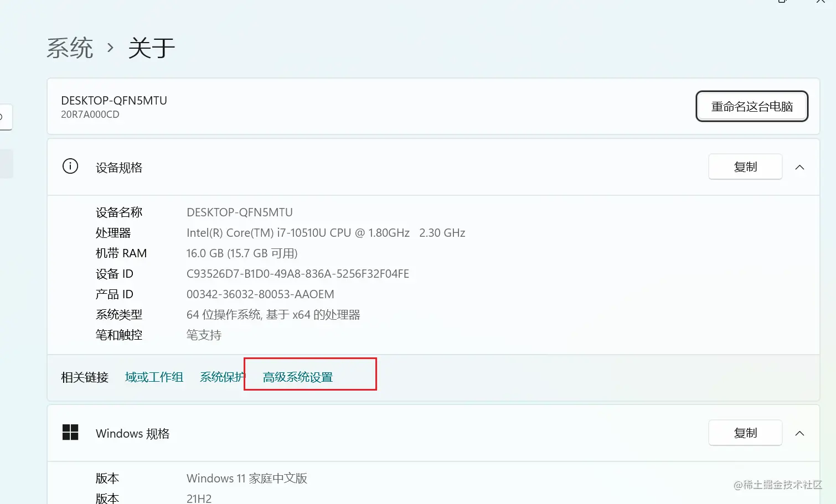Select the 16.0 GB RAM value

tap(242, 253)
